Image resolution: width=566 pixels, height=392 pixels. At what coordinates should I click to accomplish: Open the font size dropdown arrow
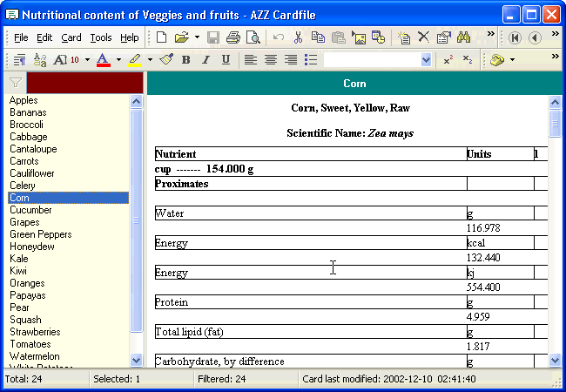[x=87, y=59]
